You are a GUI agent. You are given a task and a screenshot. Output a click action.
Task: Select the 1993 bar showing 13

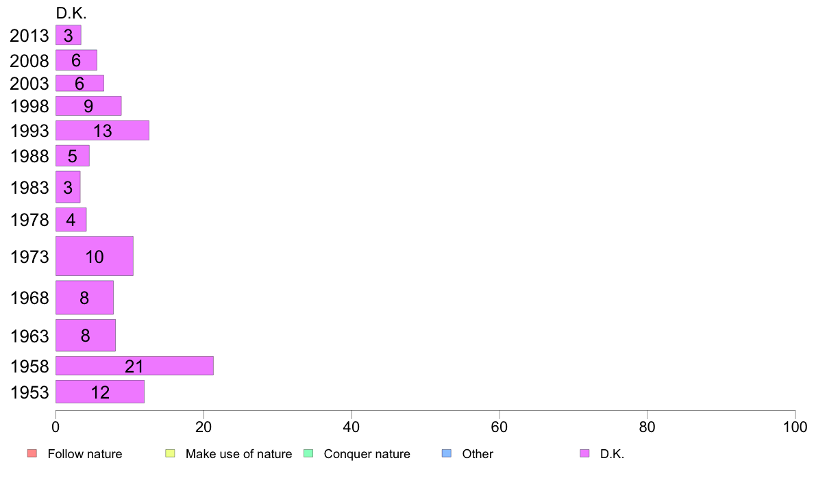tap(102, 130)
